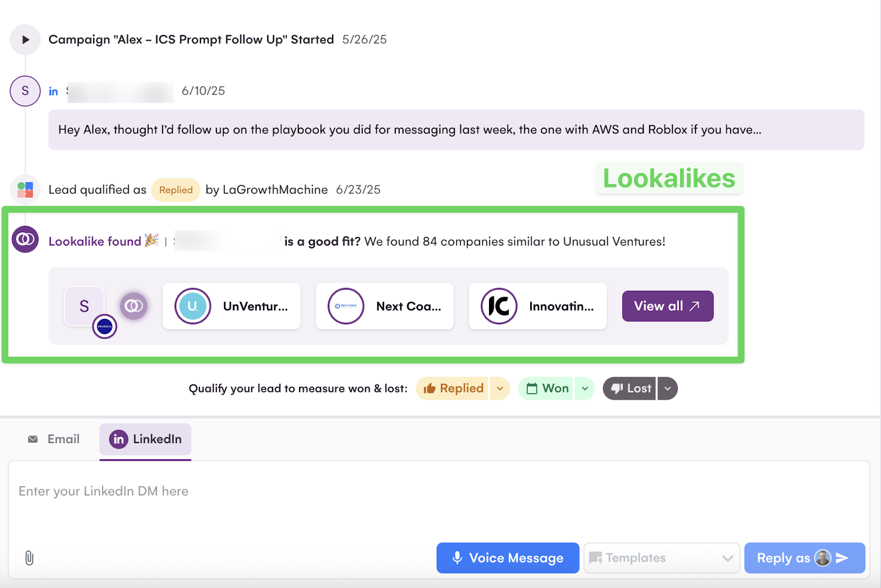Open the Innovatin... lookalike company card
This screenshot has width=881, height=588.
[538, 306]
